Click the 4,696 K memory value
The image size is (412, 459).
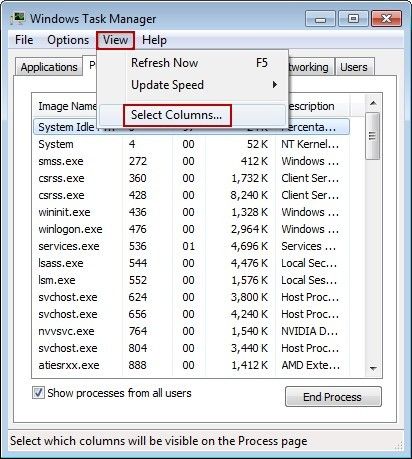[x=249, y=246]
